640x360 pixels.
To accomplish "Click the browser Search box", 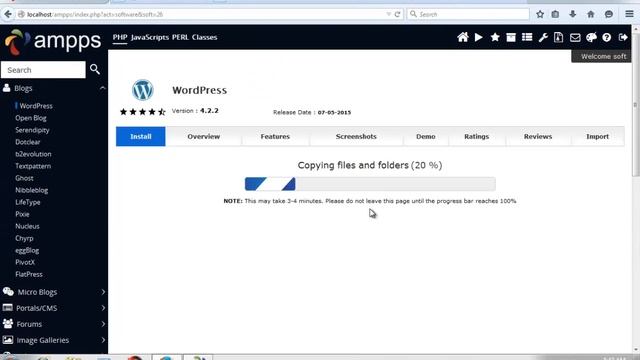I will (468, 14).
